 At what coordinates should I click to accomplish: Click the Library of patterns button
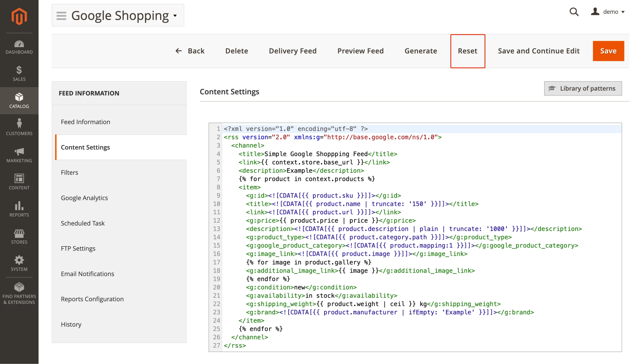[x=583, y=88]
